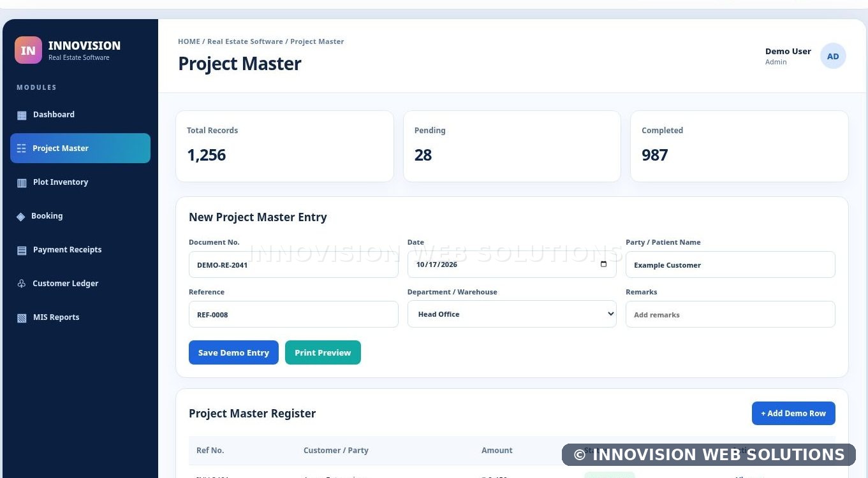Click the Project Master list icon
Screen dimensions: 868x478
pyautogui.click(x=22, y=148)
